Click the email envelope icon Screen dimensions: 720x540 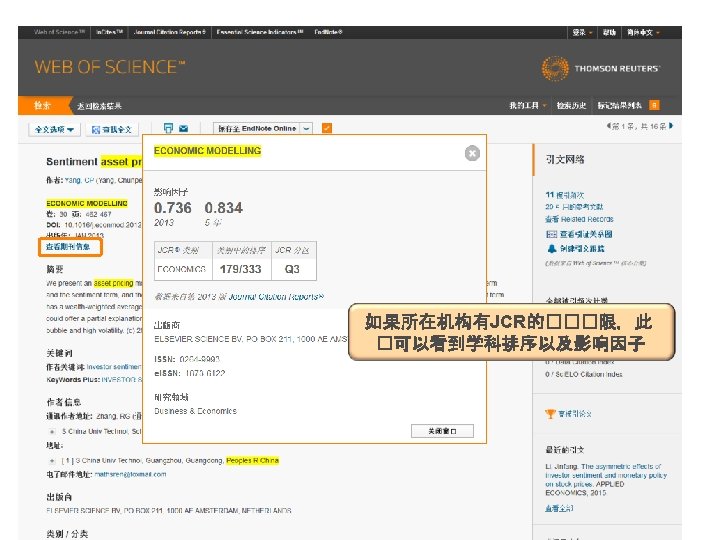[184, 129]
